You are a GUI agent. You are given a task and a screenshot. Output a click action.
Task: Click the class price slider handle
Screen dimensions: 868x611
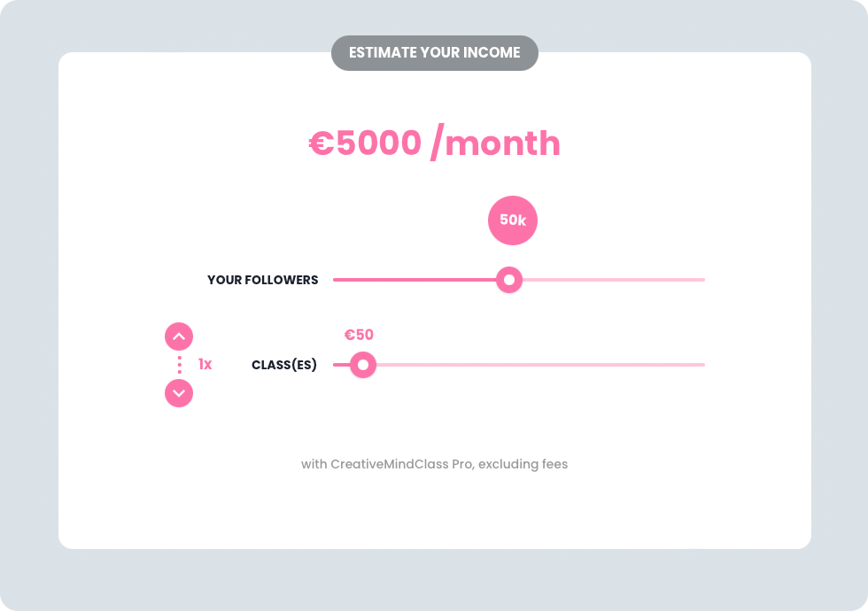click(x=363, y=365)
